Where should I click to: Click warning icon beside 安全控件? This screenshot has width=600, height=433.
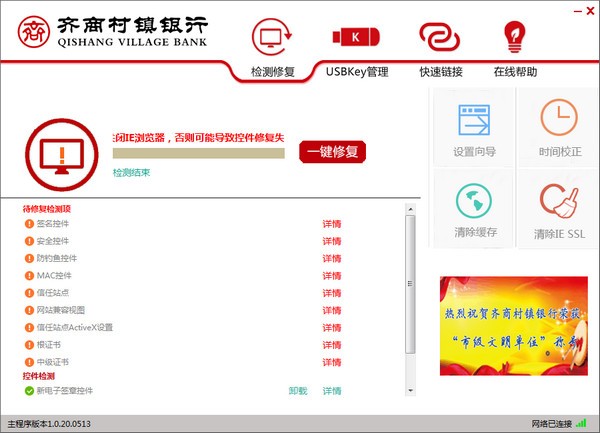pyautogui.click(x=29, y=241)
